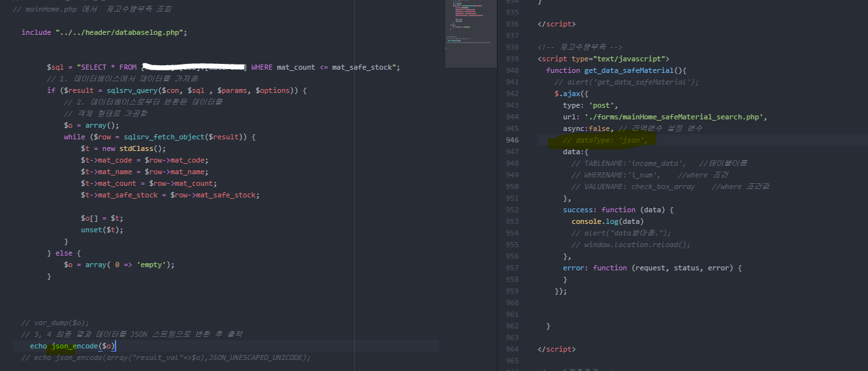Image resolution: width=868 pixels, height=371 pixels.
Task: Click line number 946 in the gutter
Action: (512, 140)
